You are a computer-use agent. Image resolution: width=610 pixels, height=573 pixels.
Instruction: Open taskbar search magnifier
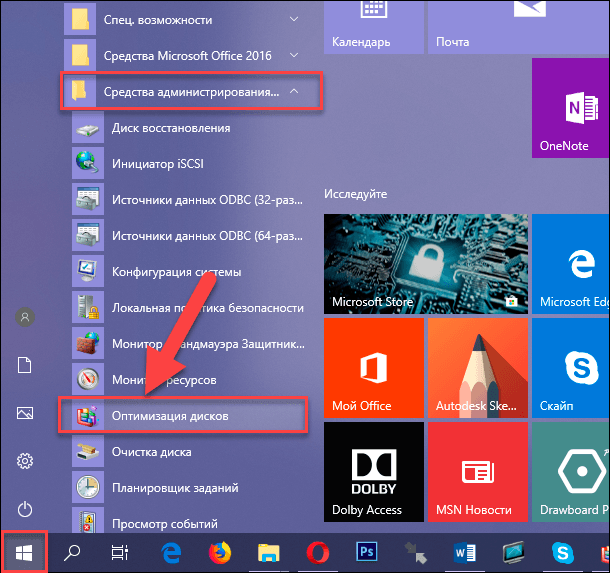(72, 553)
